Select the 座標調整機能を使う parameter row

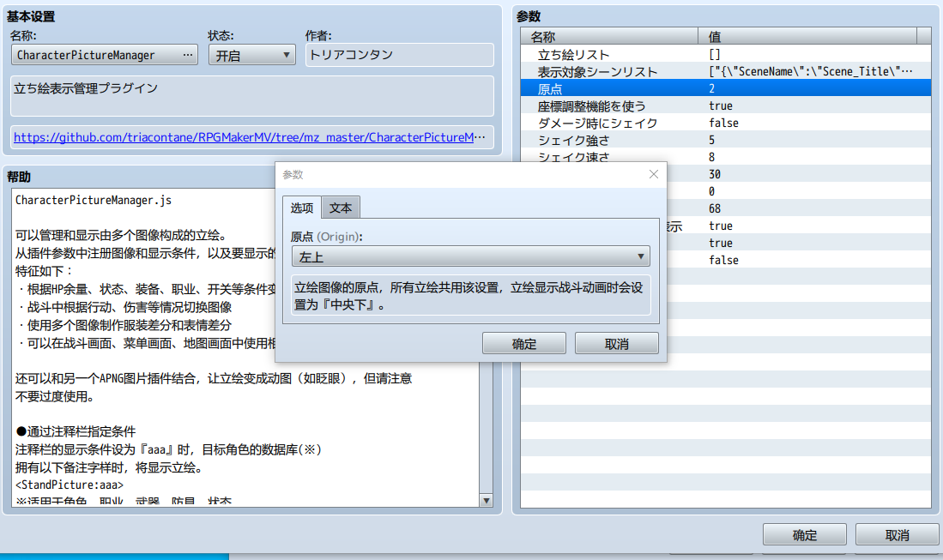pos(725,105)
